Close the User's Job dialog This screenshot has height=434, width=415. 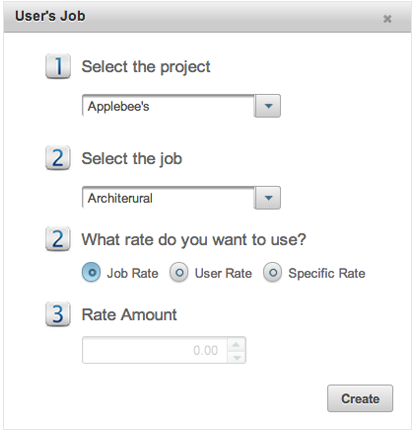pos(387,19)
